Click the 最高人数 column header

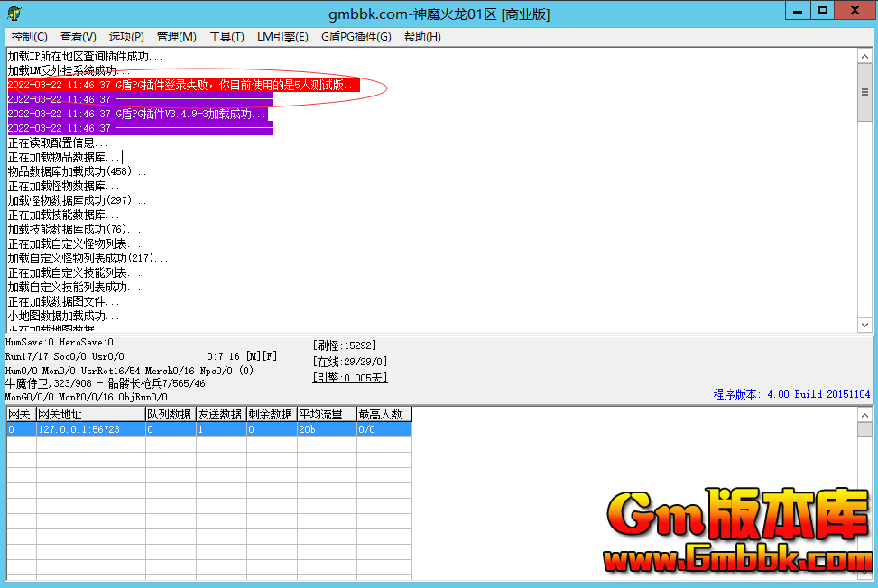tap(384, 414)
